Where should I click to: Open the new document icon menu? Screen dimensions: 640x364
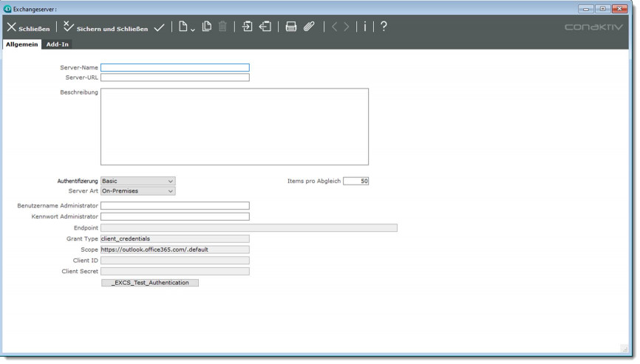click(185, 27)
